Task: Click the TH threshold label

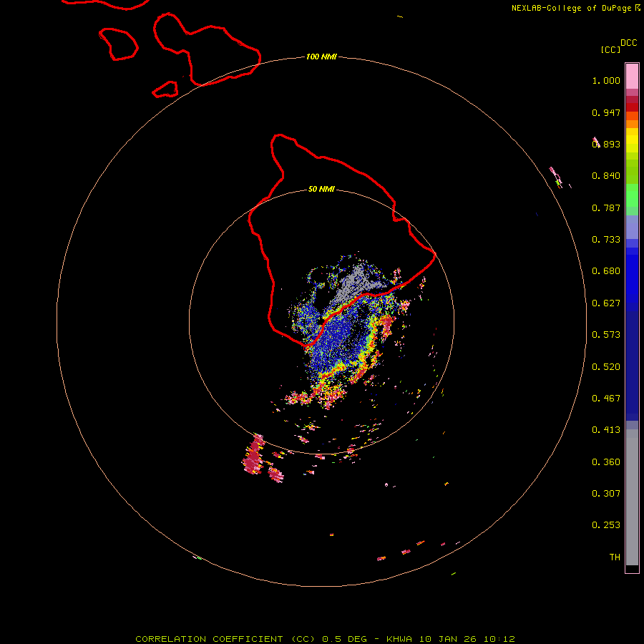Action: click(615, 557)
